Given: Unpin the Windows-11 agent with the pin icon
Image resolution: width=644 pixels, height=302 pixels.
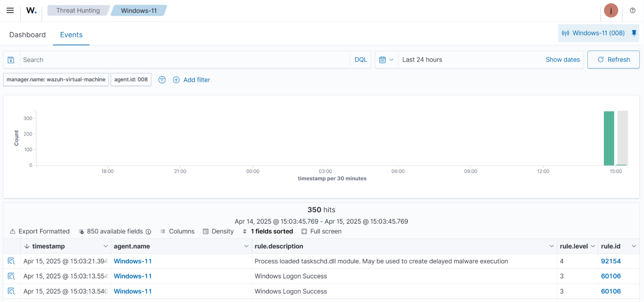Looking at the screenshot, I should pos(634,33).
